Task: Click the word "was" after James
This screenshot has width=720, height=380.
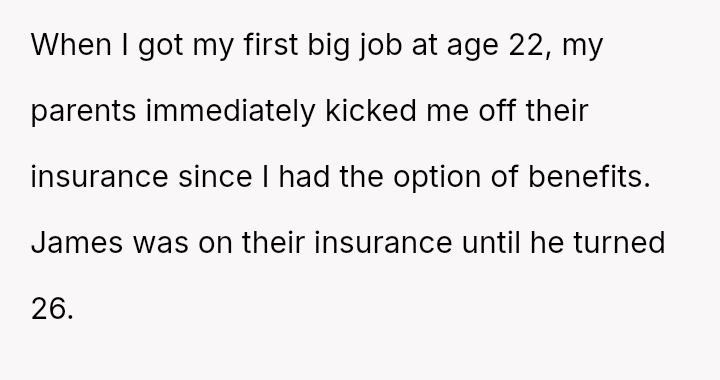Action: pos(160,244)
